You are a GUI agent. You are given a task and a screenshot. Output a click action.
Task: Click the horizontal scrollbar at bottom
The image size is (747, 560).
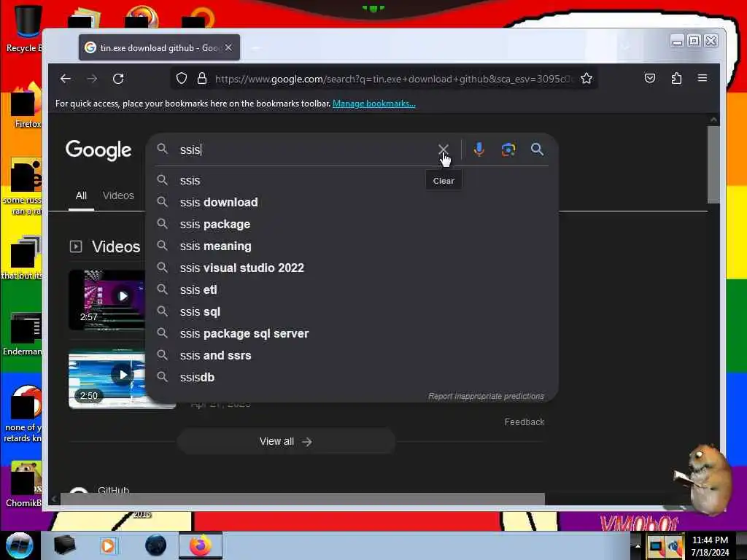(303, 499)
